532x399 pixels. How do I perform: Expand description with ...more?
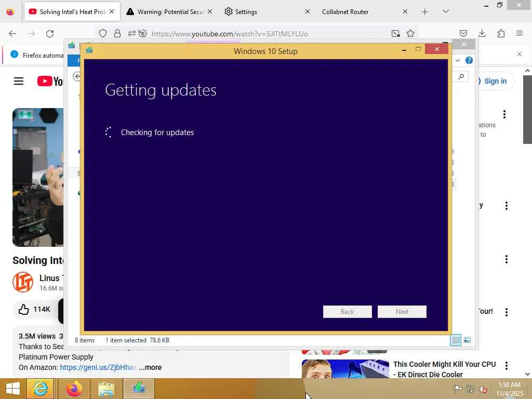(x=150, y=367)
